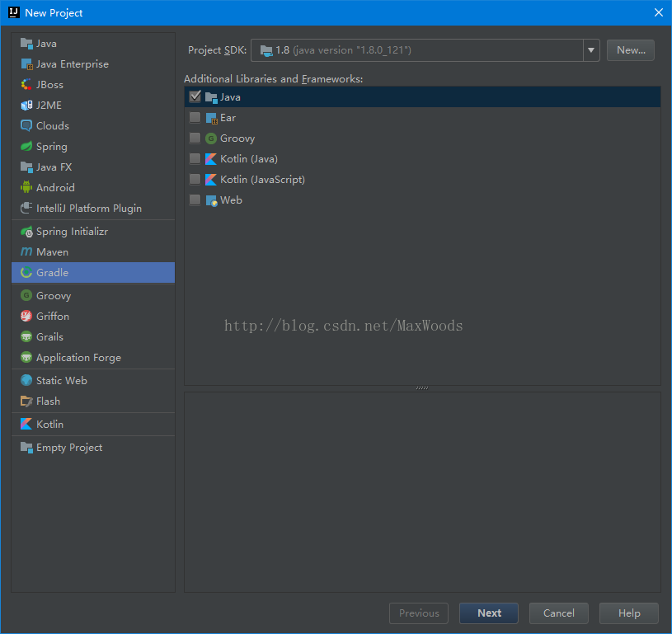Close the New Project dialog
Screen dimensions: 672x634
(x=659, y=12)
